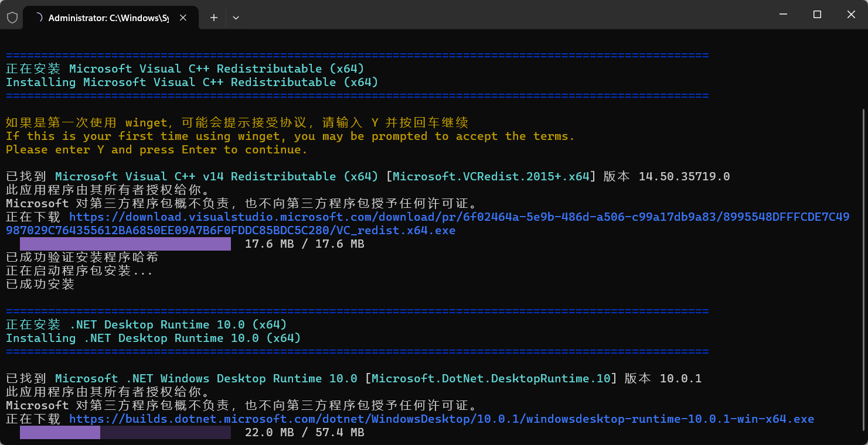Click the yellow line starting "如果是第一次使用 winget"
Screen dimensions: 868x445
(237, 123)
